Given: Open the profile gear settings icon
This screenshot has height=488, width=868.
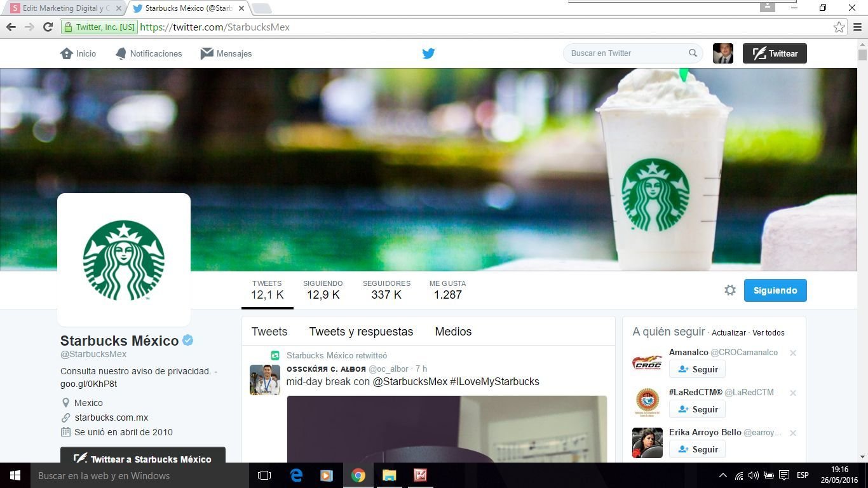Looking at the screenshot, I should pos(730,290).
